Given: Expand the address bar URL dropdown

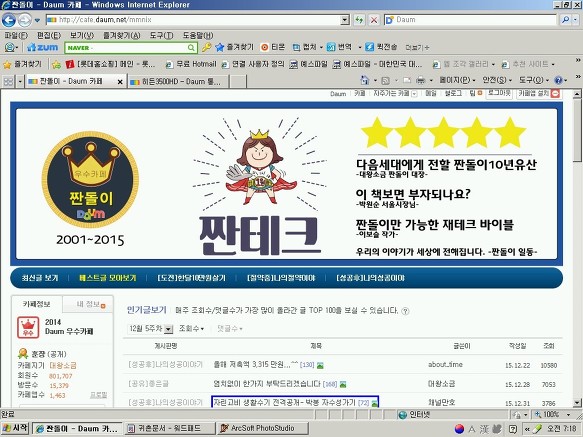Looking at the screenshot, I should coord(345,20).
